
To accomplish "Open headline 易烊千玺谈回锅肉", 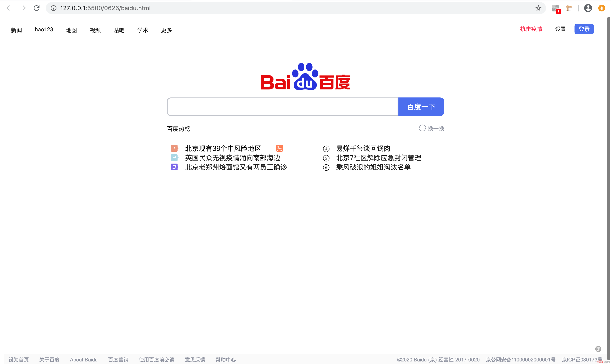I will (x=363, y=148).
